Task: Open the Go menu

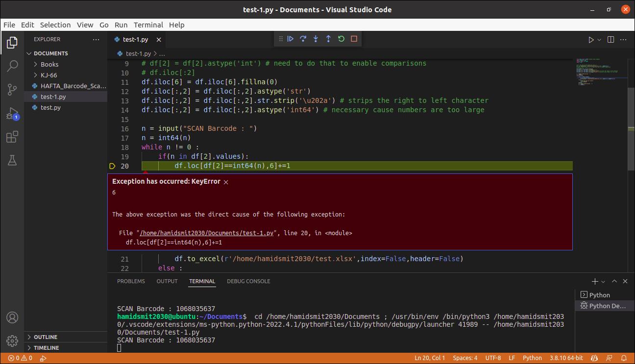Action: click(104, 25)
